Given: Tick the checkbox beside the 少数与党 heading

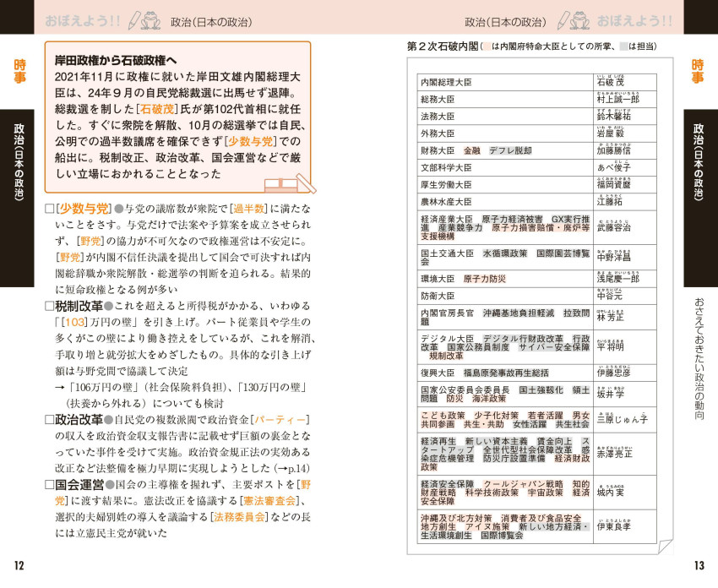Looking at the screenshot, I should [x=50, y=210].
